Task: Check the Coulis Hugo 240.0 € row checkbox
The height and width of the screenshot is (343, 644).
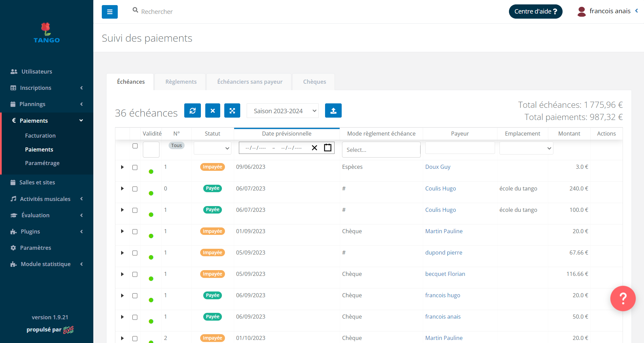Action: coord(135,189)
